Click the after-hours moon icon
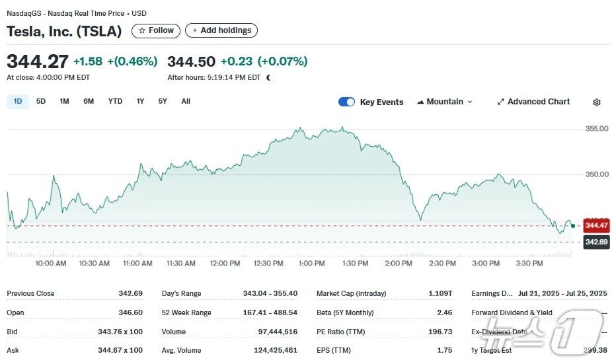The width and height of the screenshot is (612, 364). click(268, 77)
